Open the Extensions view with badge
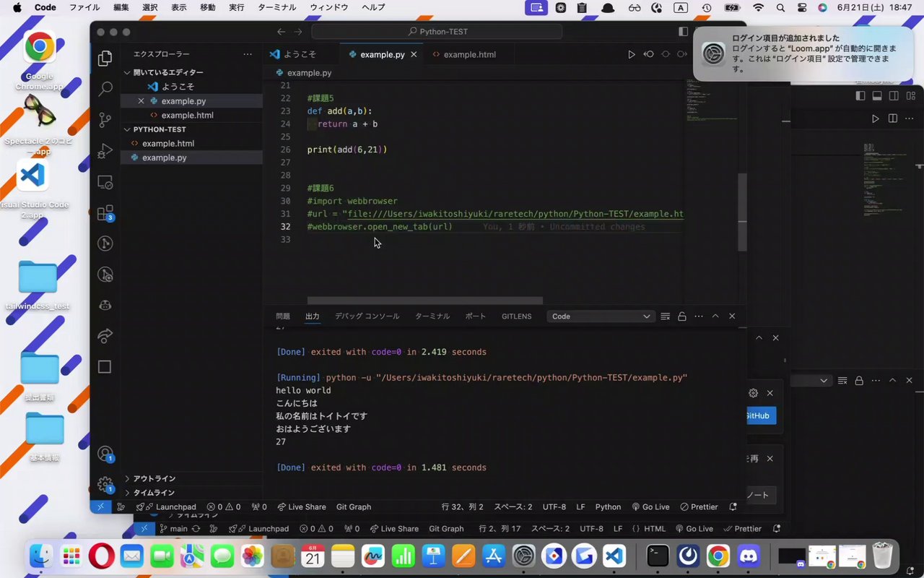Viewport: 924px width, 578px height. pyautogui.click(x=105, y=213)
